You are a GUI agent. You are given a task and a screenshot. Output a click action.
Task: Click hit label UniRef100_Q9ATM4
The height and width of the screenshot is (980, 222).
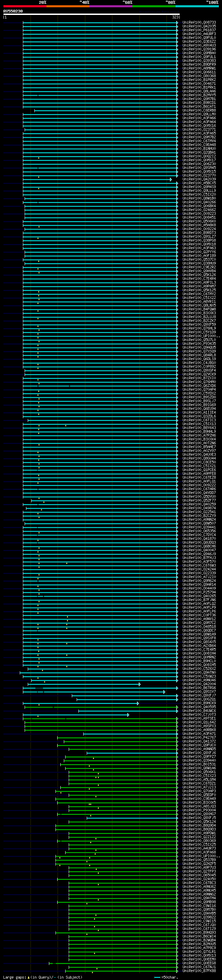[199, 898]
